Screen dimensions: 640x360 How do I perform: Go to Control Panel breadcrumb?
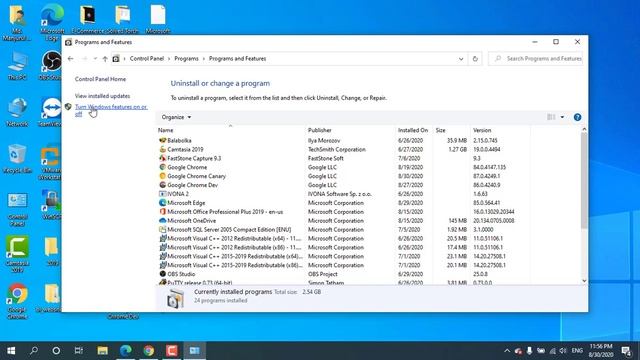(147, 59)
